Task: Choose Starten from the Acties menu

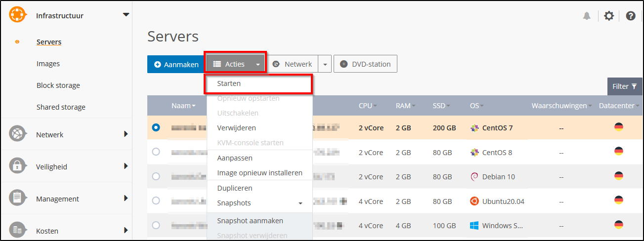Action: [x=229, y=84]
